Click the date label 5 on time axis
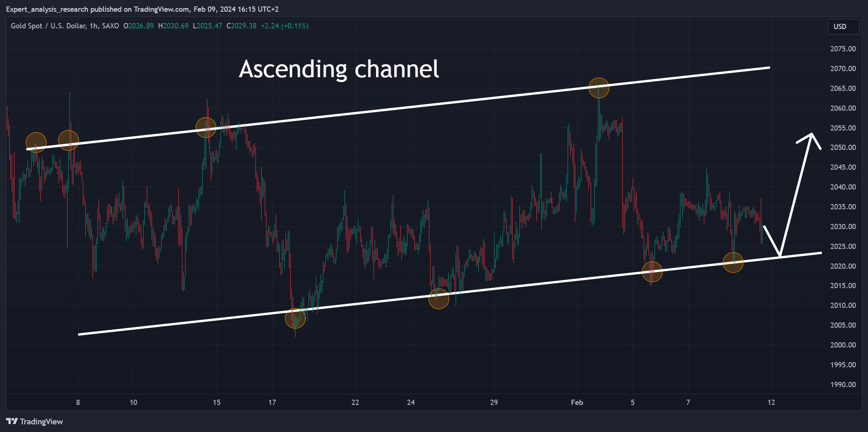Screen dimensions: 868x432 [633, 402]
